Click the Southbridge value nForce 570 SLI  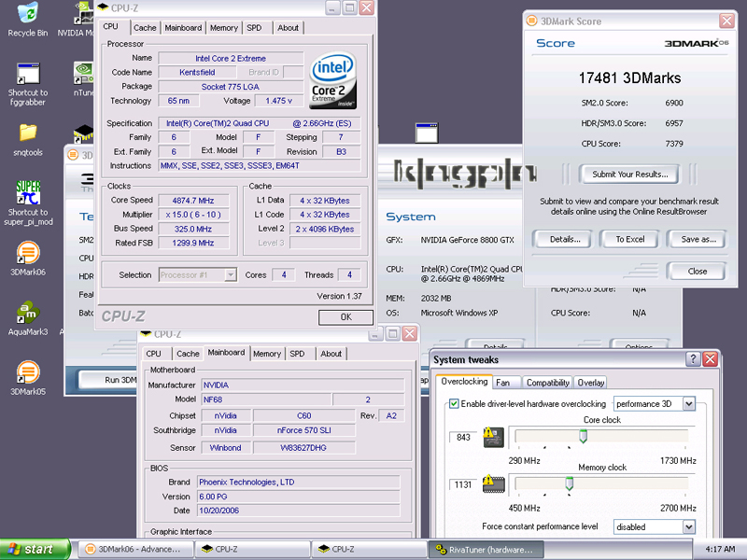click(x=304, y=430)
